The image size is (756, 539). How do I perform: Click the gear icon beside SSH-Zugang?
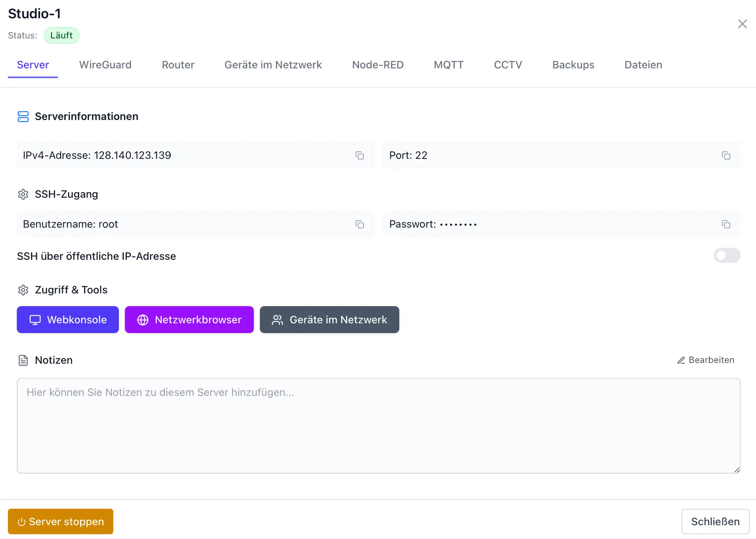23,194
